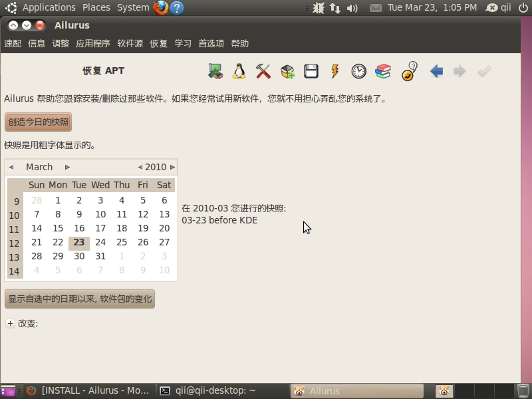Open the hardware information toolbar icon
The height and width of the screenshot is (399, 532).
click(215, 71)
